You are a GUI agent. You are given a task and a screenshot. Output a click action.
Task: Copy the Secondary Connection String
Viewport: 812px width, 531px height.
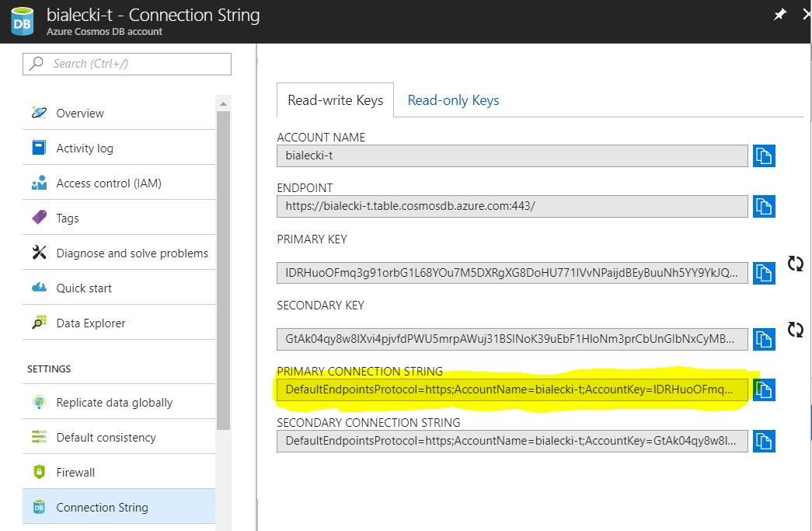tap(764, 442)
